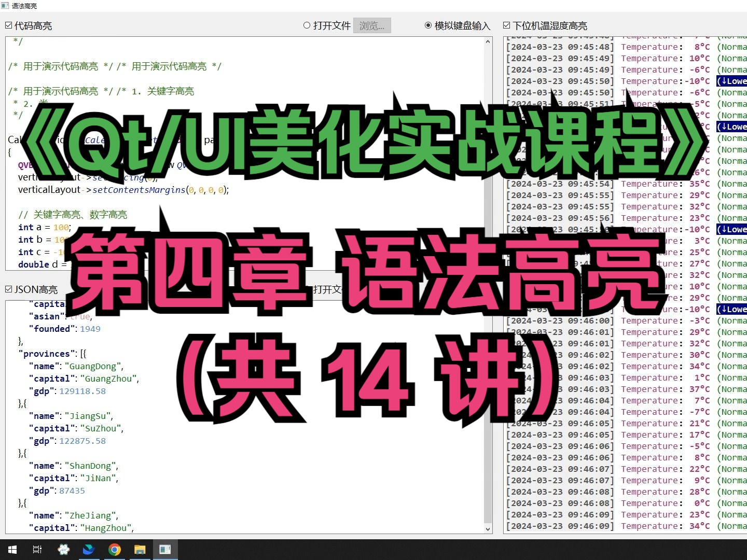Click the window icon in title bar
The width and height of the screenshot is (747, 560).
pos(5,6)
